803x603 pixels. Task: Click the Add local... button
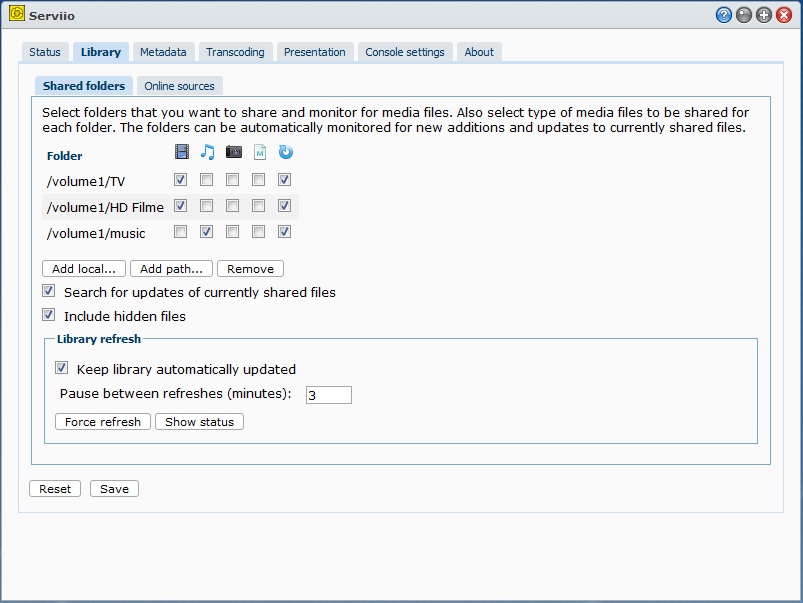click(84, 268)
